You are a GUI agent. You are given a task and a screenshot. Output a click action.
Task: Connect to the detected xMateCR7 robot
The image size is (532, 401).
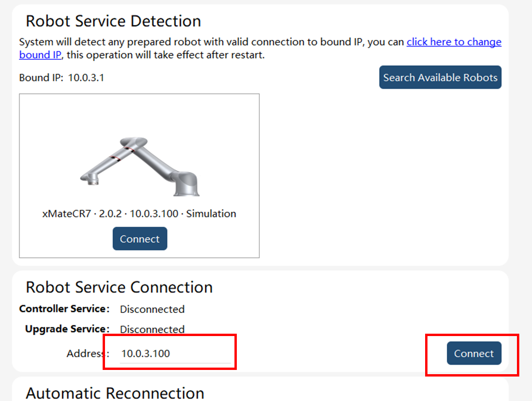140,239
